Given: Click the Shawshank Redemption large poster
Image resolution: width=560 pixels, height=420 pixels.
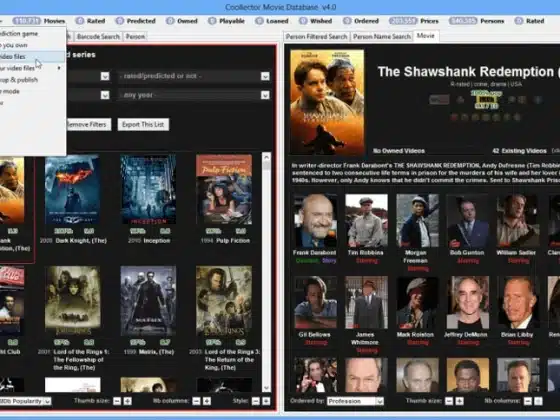Looking at the screenshot, I should coord(327,102).
